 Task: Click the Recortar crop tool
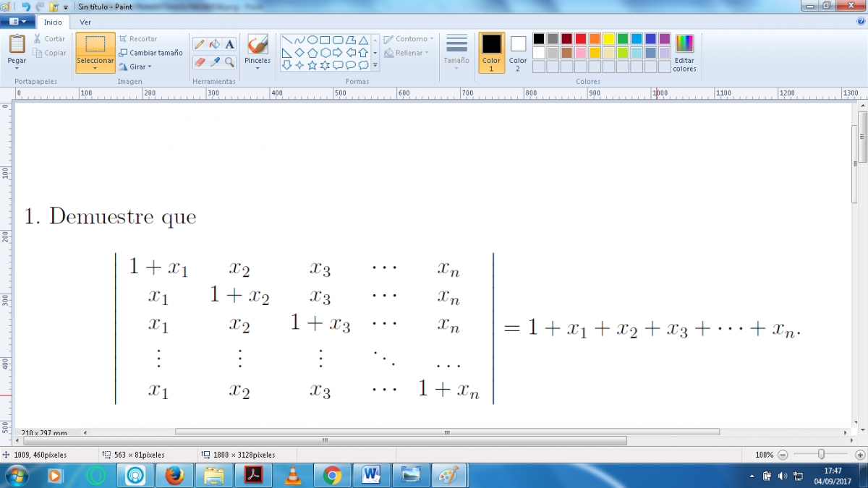coord(138,39)
